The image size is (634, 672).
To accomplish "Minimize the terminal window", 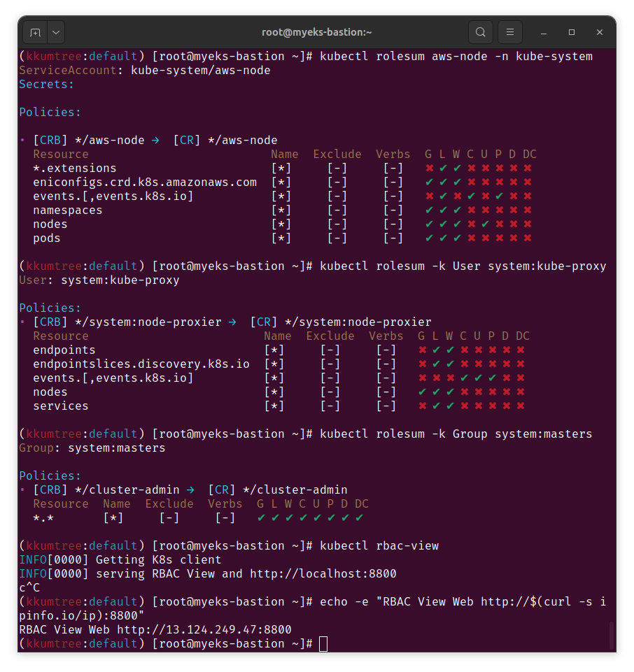I will tap(544, 33).
